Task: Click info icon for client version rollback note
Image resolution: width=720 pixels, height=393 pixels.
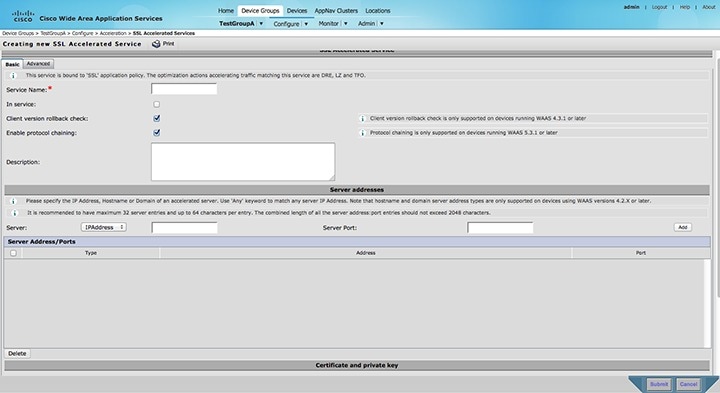Action: (x=362, y=118)
